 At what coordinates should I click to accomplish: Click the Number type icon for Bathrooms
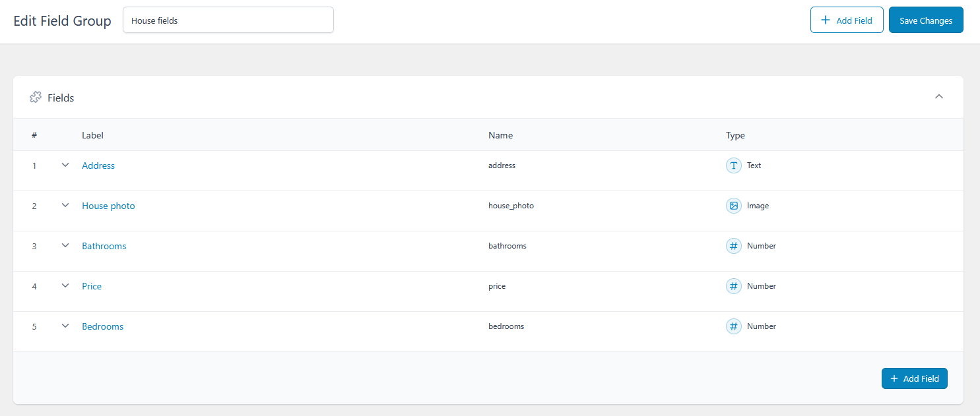coord(733,246)
